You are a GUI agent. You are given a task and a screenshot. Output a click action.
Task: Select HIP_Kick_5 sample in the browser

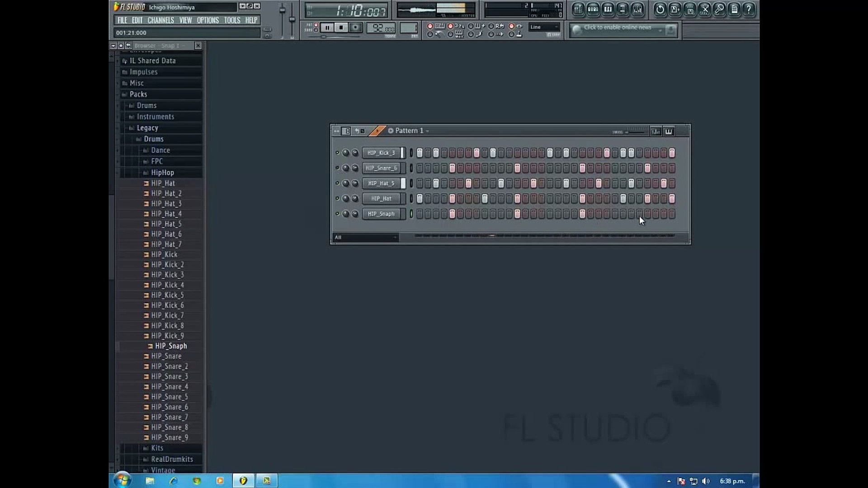[x=167, y=295]
